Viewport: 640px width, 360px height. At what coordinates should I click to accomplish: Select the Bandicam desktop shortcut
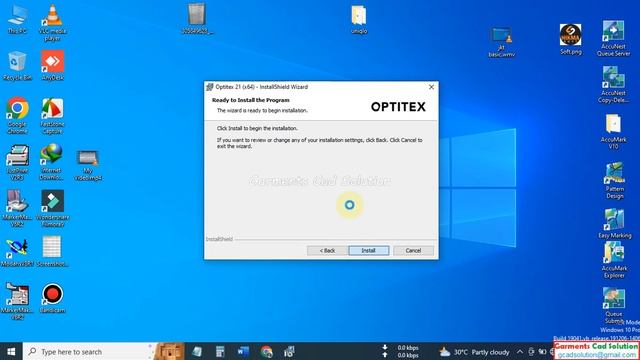53,298
